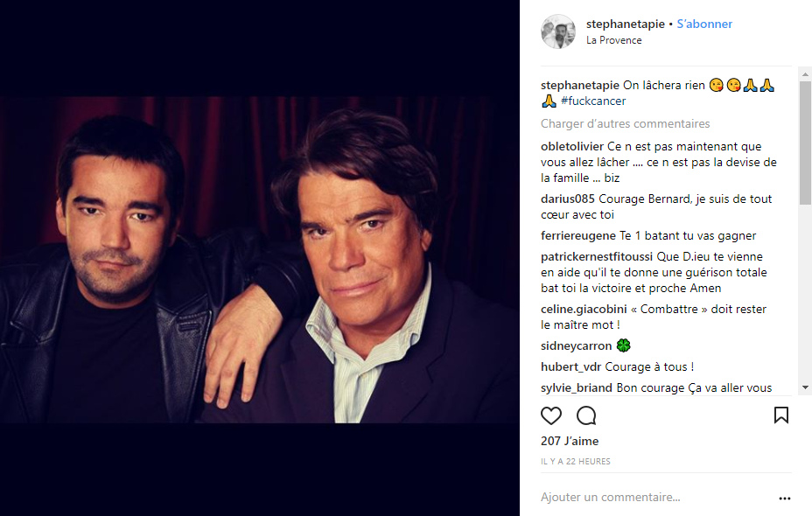Screen dimensions: 812x516
Task: View the list of 207 J'aime likes
Action: (x=570, y=442)
